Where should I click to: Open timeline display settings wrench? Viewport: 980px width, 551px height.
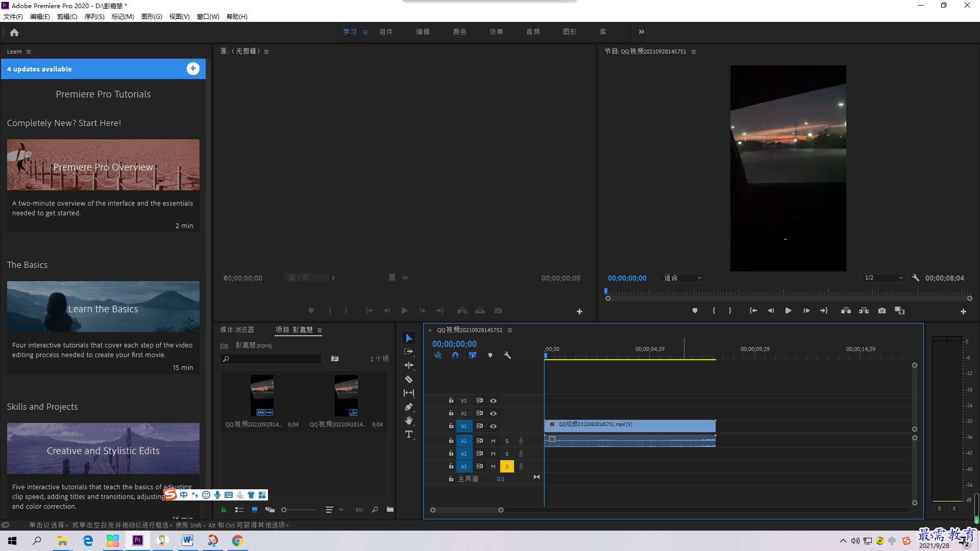[507, 355]
